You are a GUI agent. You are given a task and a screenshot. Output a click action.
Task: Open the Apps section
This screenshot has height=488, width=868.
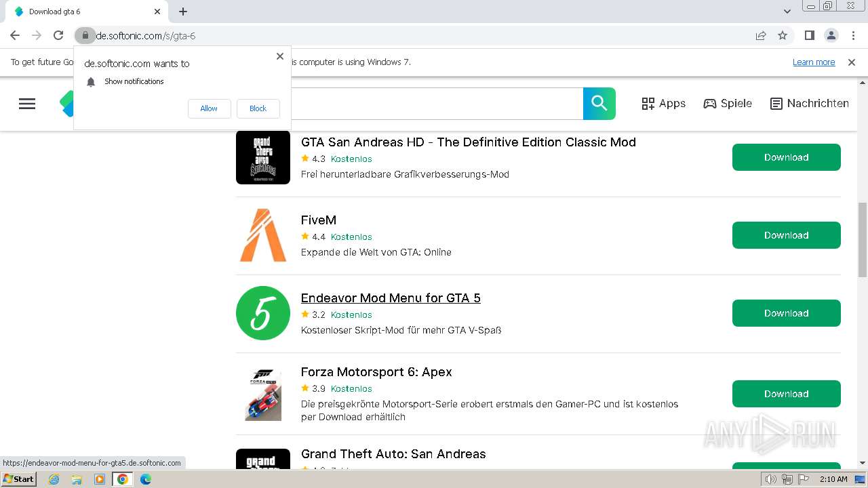click(663, 104)
